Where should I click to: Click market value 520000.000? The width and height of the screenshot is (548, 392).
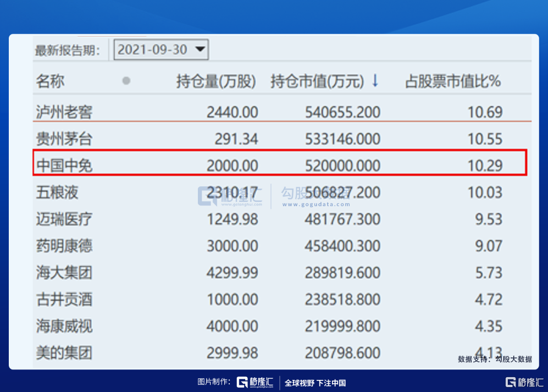(x=342, y=165)
